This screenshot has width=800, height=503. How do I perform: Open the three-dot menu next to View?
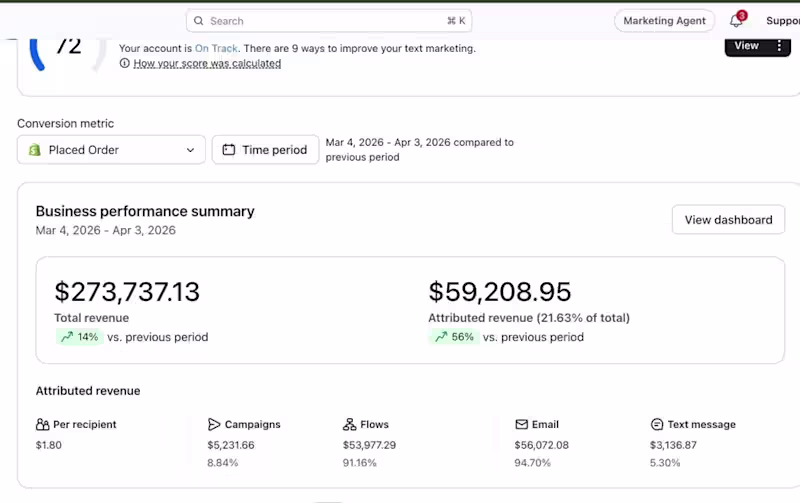[x=779, y=45]
